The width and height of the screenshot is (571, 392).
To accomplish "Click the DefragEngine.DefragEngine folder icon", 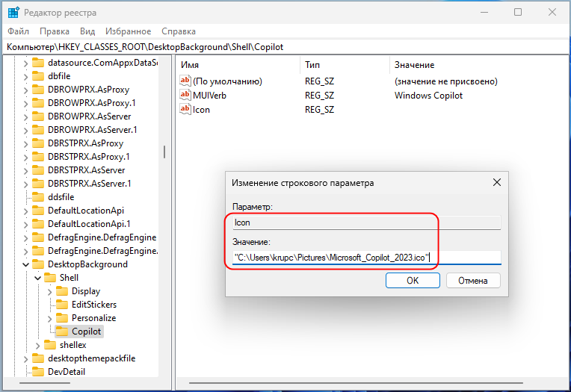I will point(38,237).
